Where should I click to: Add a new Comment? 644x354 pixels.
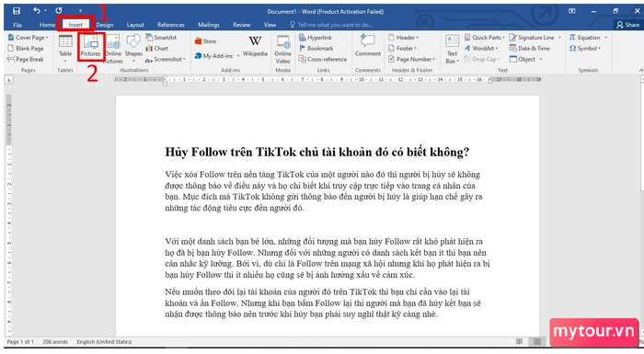point(368,46)
